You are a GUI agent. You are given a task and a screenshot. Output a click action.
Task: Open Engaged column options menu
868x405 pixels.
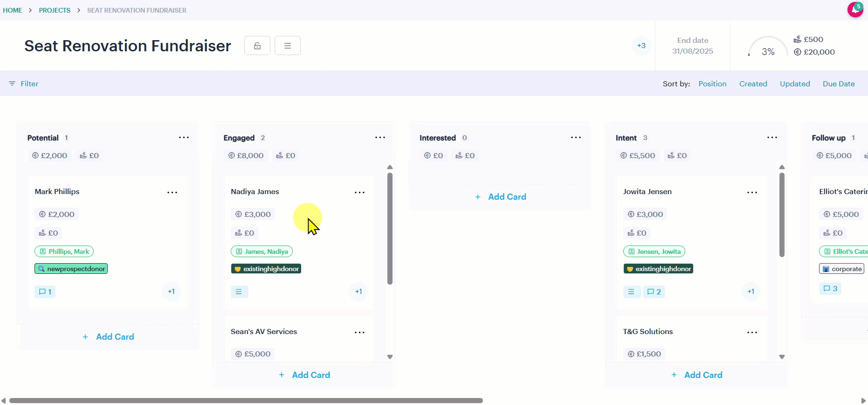(x=380, y=137)
